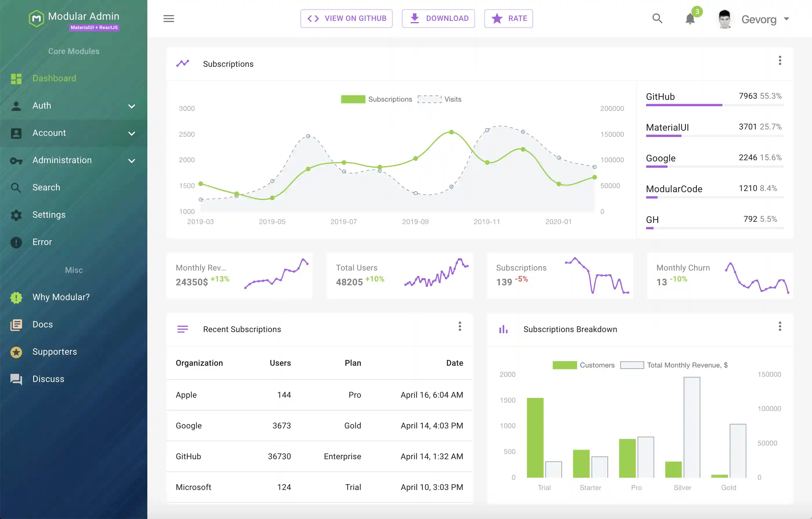
Task: Open search with the magnifier icon in the header
Action: pyautogui.click(x=657, y=19)
